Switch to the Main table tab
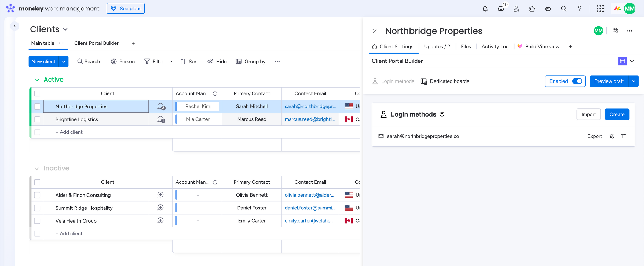Viewport: 644px width, 266px height. pyautogui.click(x=43, y=43)
